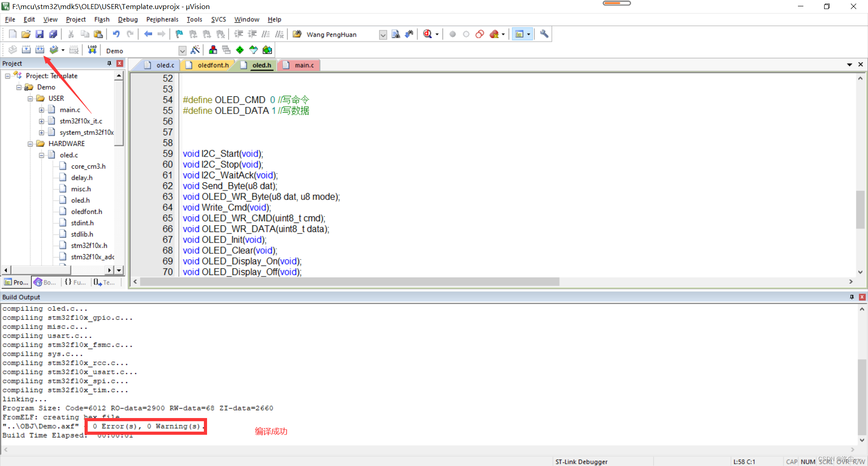Switch to the oledfont.h editor tab
Viewport: 868px width, 466px height.
pyautogui.click(x=212, y=65)
